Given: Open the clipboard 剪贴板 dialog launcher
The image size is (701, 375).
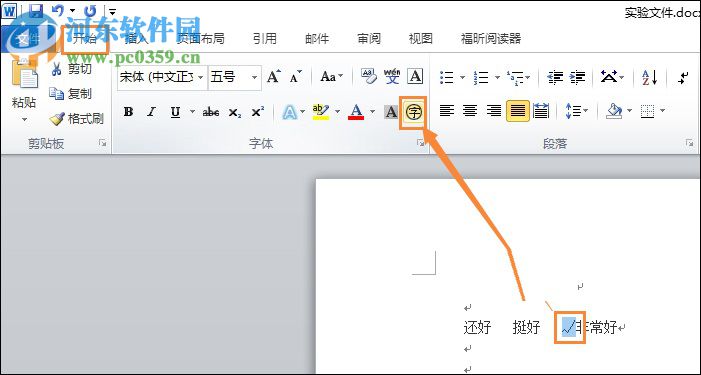Looking at the screenshot, I should pos(103,143).
